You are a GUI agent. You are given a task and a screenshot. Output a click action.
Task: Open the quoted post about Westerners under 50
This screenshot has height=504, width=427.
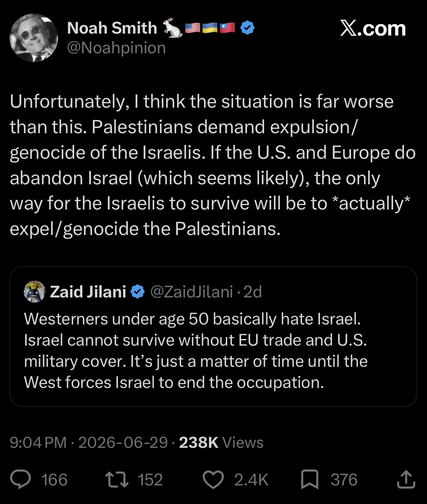(213, 336)
